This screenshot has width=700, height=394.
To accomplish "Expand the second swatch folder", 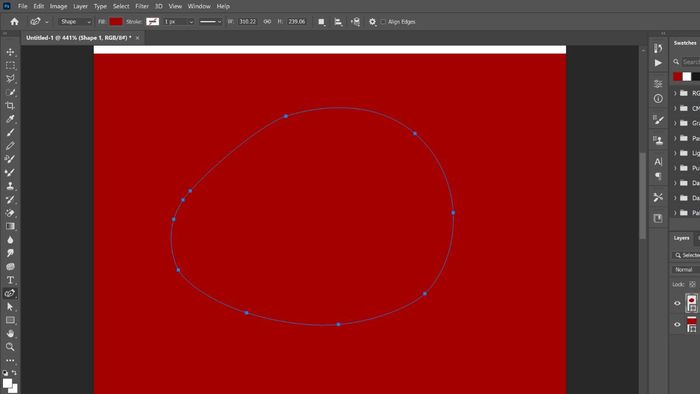I will point(675,108).
